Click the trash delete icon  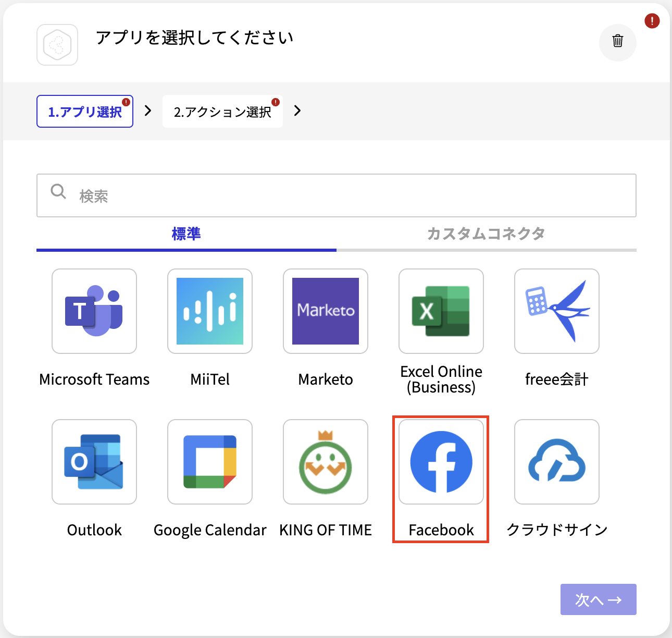(618, 41)
